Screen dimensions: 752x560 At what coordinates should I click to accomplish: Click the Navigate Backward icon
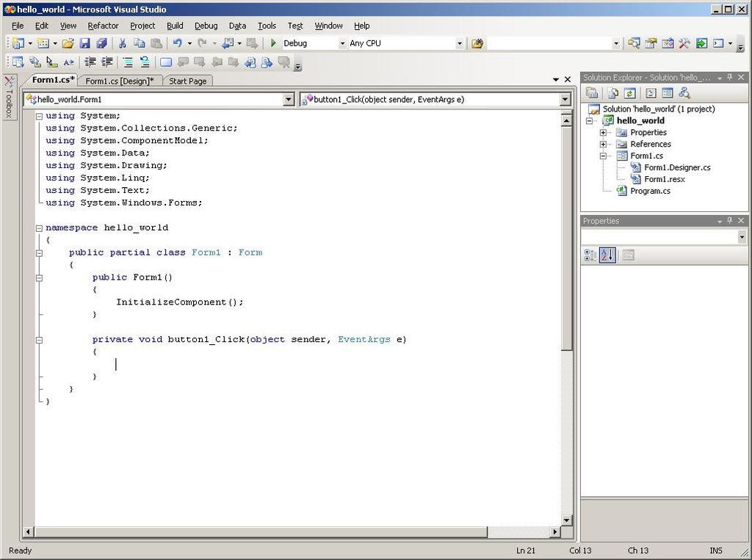(x=228, y=43)
